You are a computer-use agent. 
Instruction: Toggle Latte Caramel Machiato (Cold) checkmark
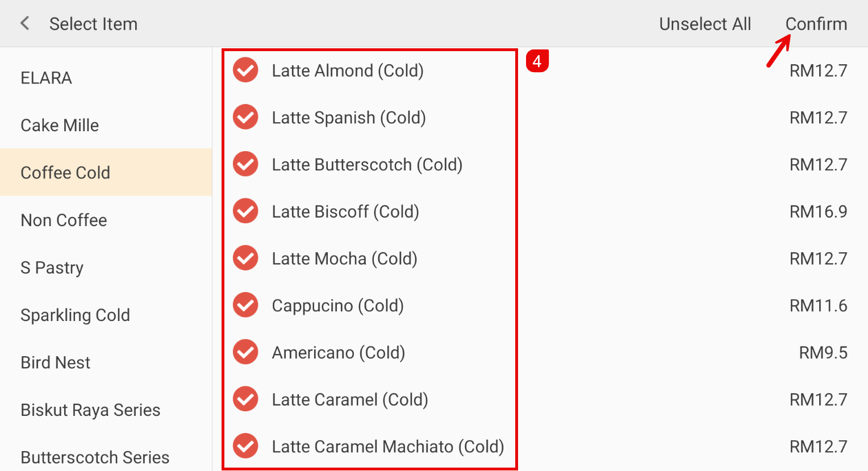(x=245, y=446)
